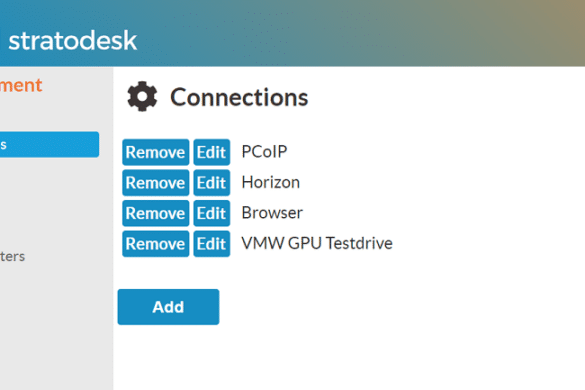Image resolution: width=585 pixels, height=390 pixels.
Task: Edit the VMW GPU Testdrive connection
Action: (212, 244)
